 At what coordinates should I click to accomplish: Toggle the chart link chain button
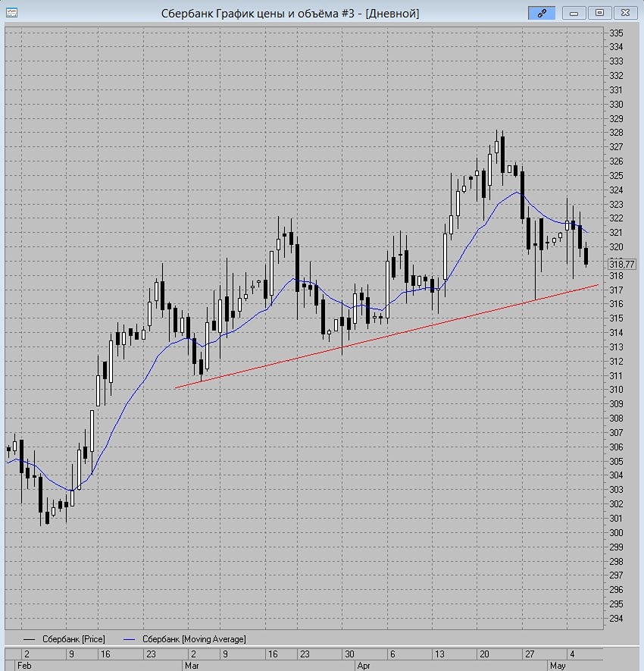pyautogui.click(x=542, y=13)
